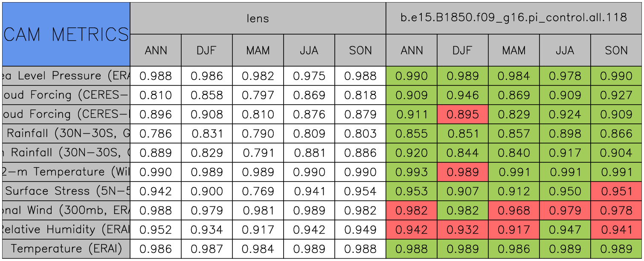Select the Relative Humidity row label
The height and width of the screenshot is (261, 644).
click(x=66, y=229)
